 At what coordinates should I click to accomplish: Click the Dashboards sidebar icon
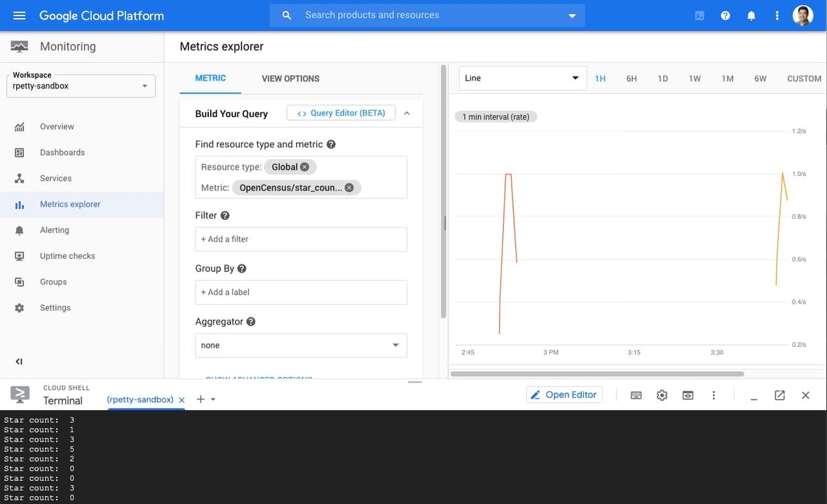click(x=20, y=153)
